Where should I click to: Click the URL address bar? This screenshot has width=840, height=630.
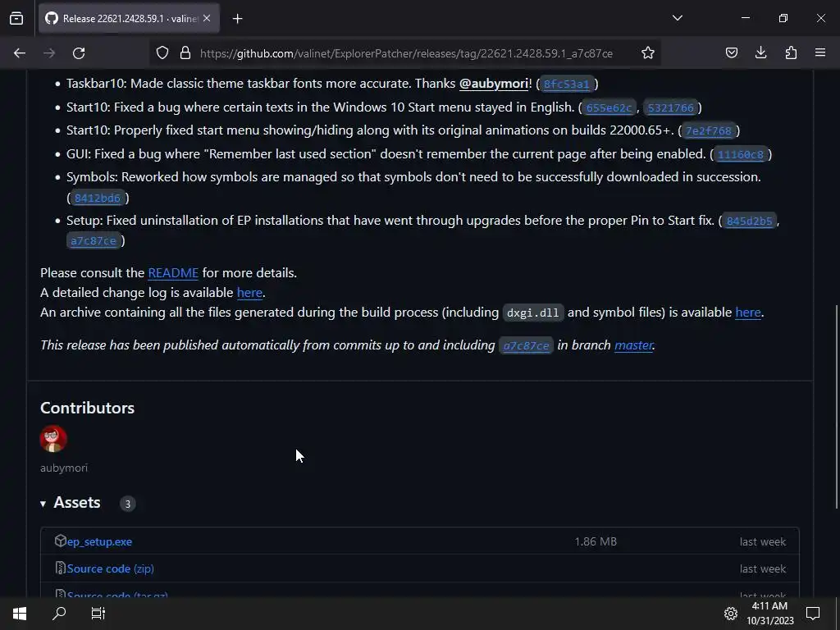click(x=405, y=53)
